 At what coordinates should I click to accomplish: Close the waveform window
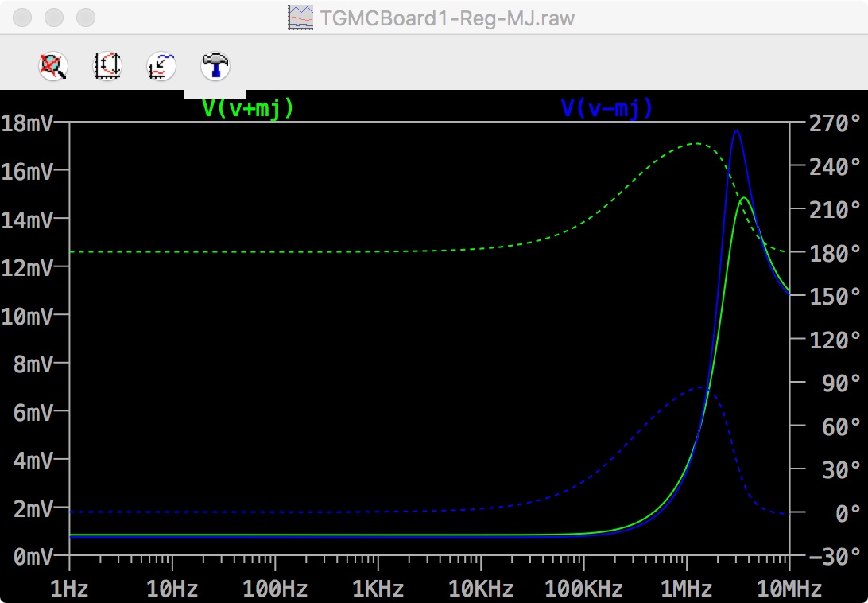click(x=21, y=18)
